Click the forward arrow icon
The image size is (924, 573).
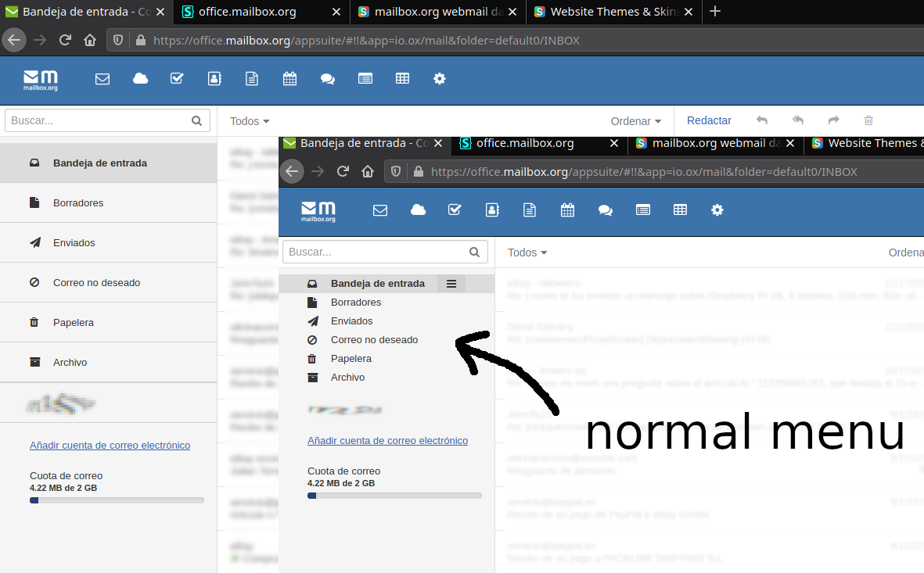(x=833, y=120)
